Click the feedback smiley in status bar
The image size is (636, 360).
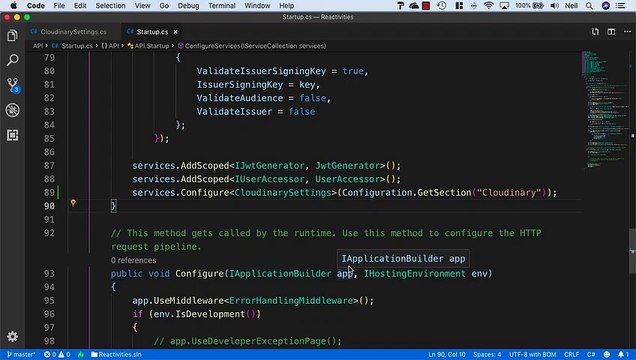607,354
